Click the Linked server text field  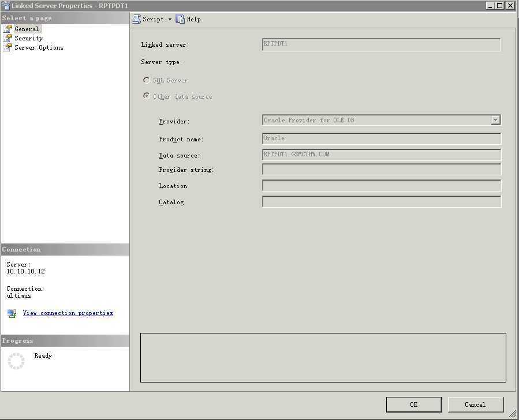point(381,44)
